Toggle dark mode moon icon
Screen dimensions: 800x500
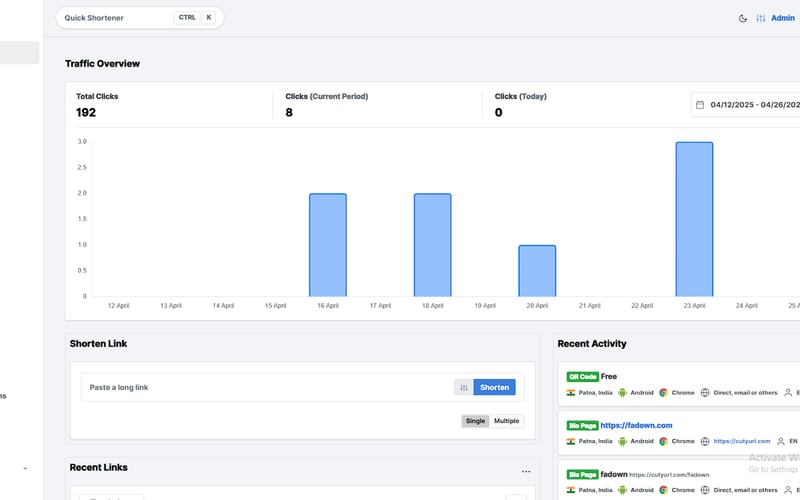click(743, 18)
